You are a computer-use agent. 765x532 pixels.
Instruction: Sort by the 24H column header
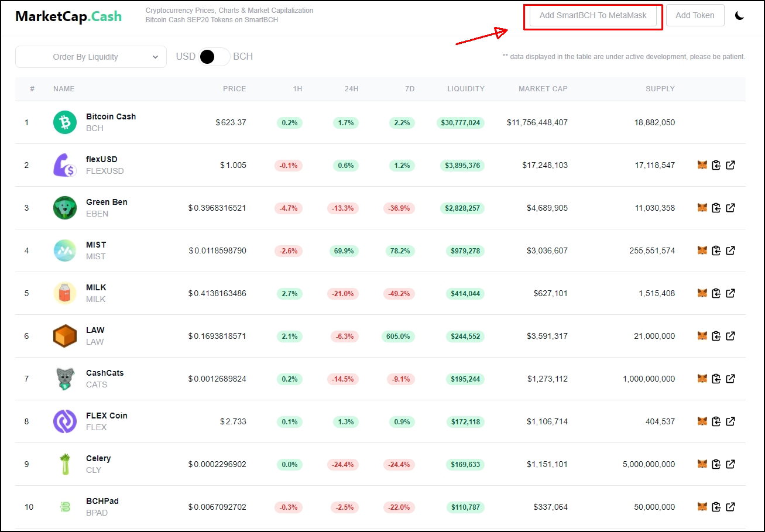click(x=352, y=89)
